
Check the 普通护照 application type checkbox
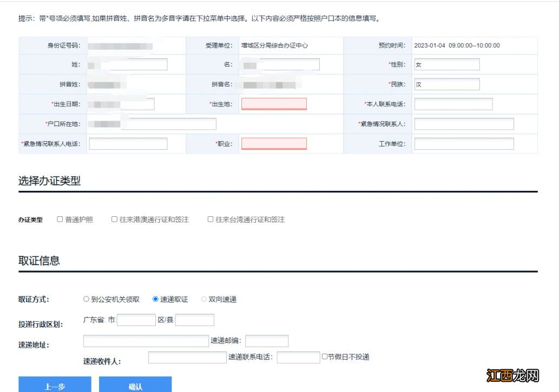coord(60,219)
